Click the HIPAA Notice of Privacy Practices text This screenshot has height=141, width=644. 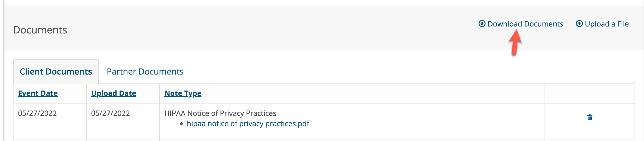pyautogui.click(x=220, y=113)
